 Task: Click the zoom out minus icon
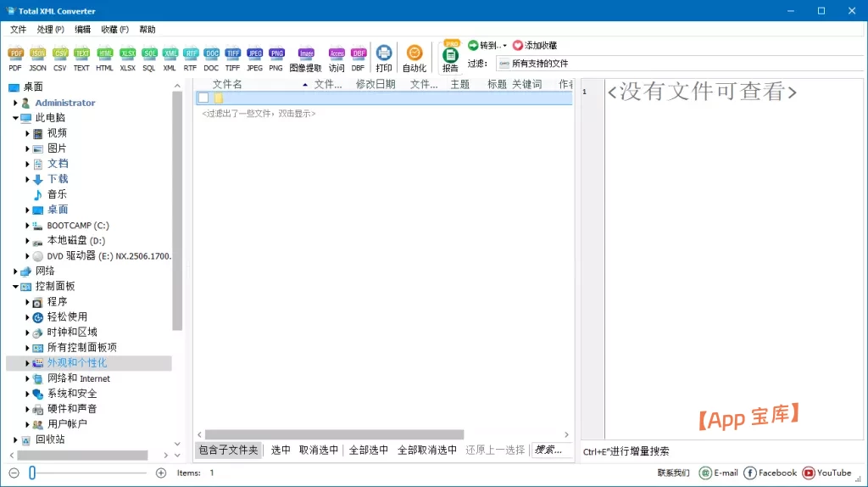click(x=14, y=473)
